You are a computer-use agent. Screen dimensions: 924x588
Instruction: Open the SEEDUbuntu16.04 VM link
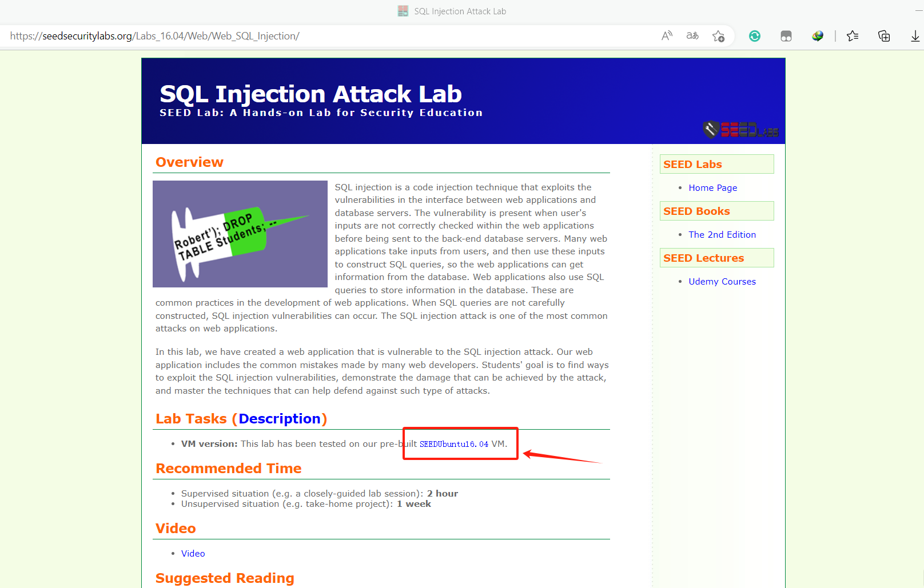tap(454, 444)
